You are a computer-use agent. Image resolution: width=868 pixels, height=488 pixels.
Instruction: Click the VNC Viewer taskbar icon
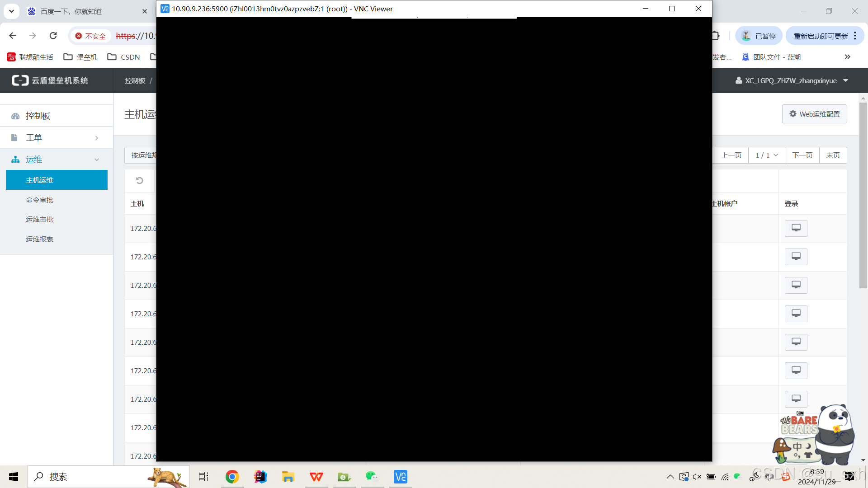pos(400,477)
